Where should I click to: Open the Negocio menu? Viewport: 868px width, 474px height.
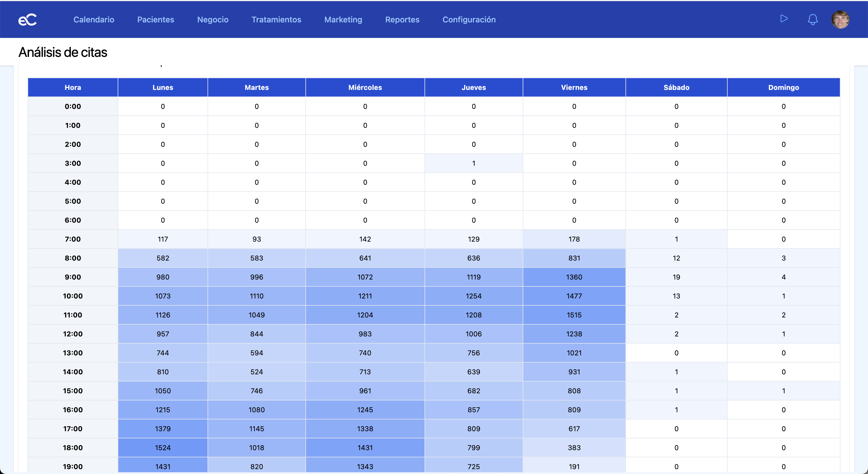point(213,20)
